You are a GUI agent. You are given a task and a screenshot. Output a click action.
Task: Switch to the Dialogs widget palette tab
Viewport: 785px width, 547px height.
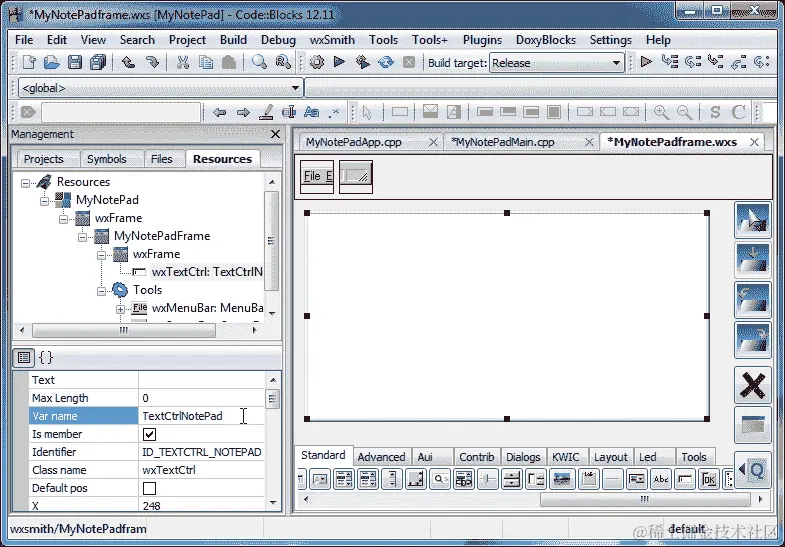point(523,457)
